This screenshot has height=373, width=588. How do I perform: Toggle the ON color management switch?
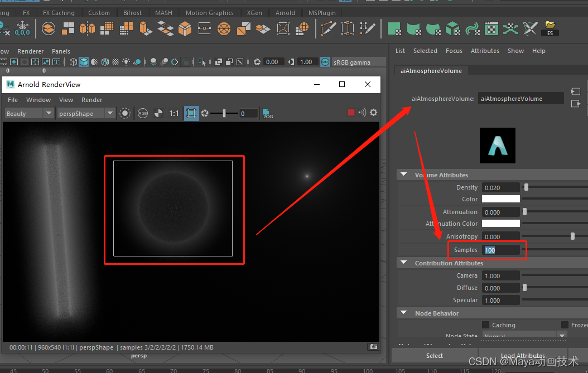click(325, 62)
